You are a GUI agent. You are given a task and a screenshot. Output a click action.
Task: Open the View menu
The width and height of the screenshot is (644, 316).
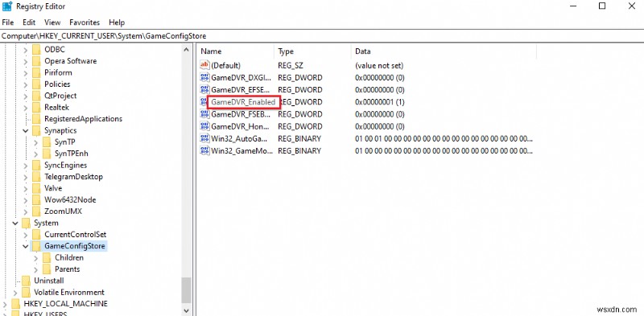52,23
